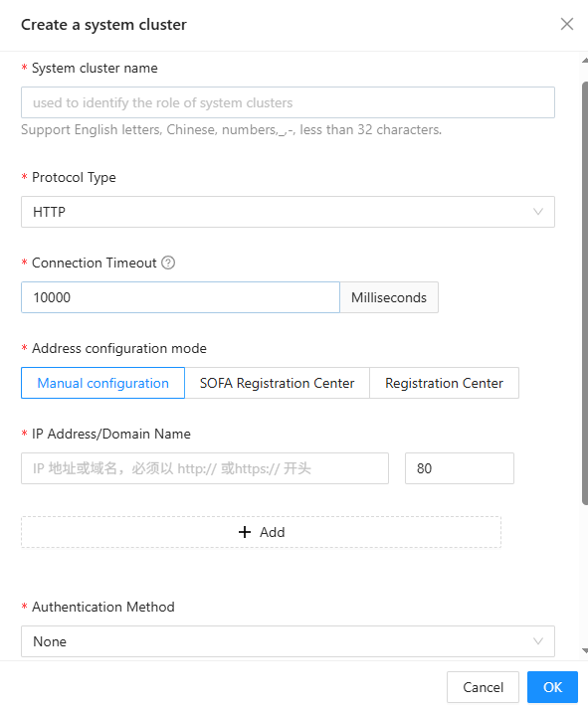Click the Connection Timeout 10000 field

[180, 297]
